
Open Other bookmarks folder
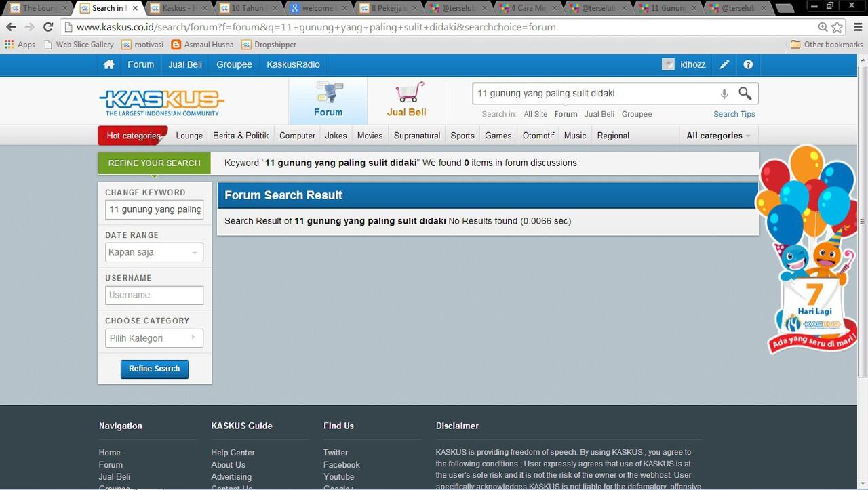pyautogui.click(x=827, y=45)
